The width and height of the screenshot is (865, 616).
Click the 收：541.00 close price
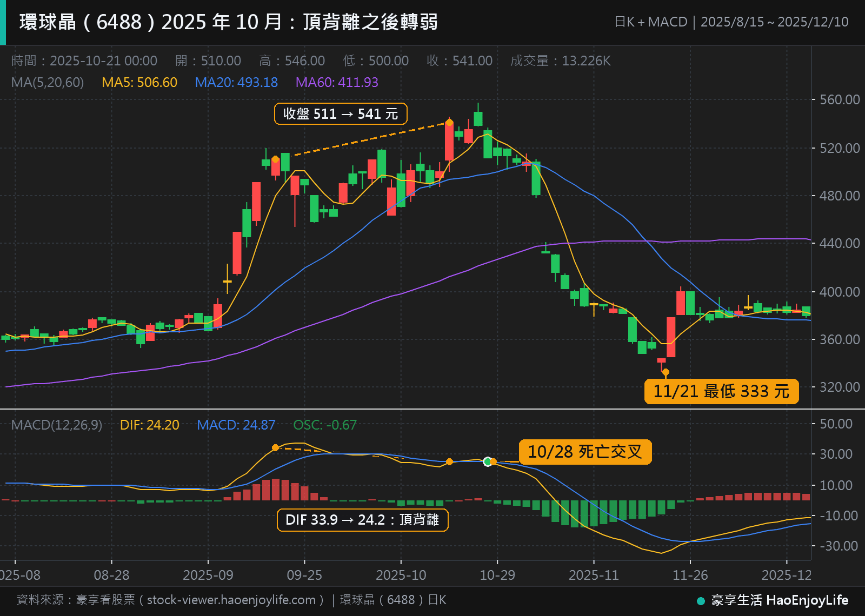pos(460,61)
